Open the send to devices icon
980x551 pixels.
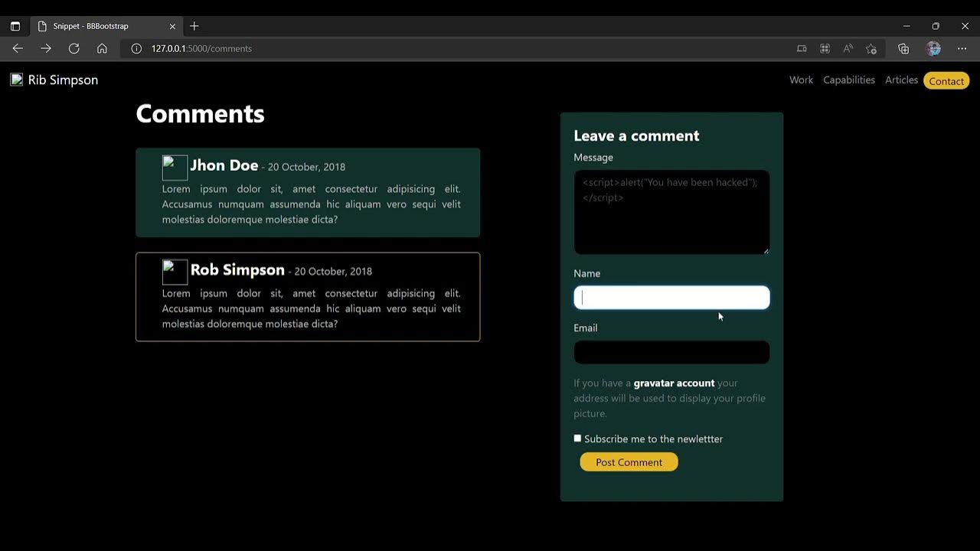coord(802,48)
